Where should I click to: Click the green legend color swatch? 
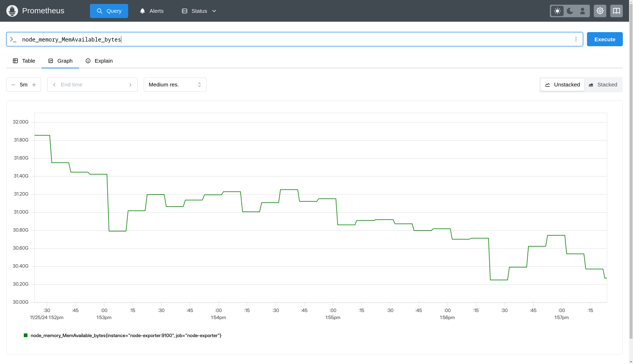click(26, 335)
